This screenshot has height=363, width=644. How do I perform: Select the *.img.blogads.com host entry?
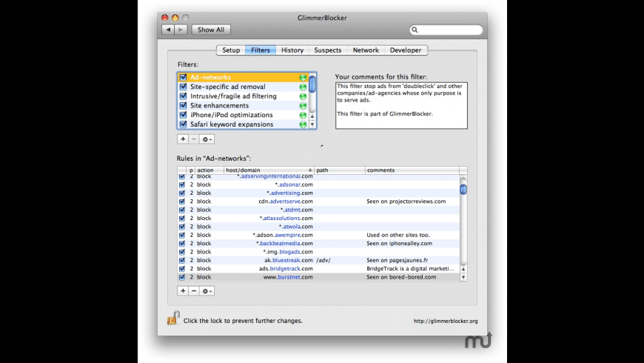coord(288,252)
